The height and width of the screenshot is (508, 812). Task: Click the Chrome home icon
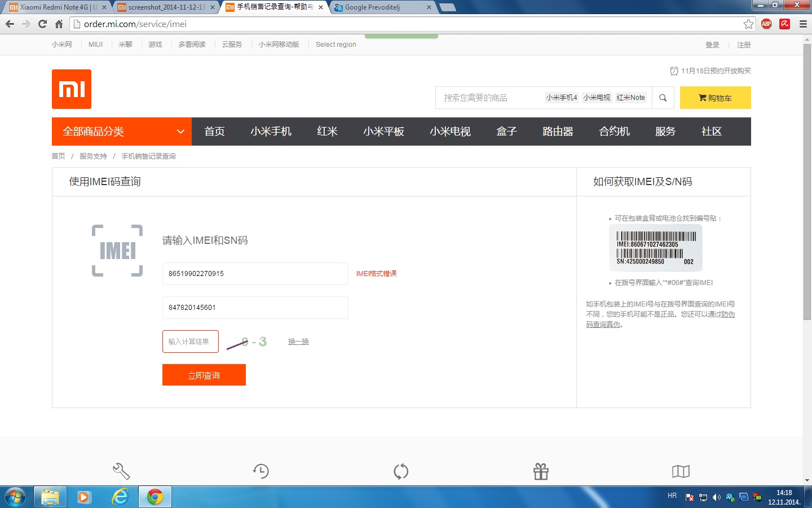[x=59, y=24]
